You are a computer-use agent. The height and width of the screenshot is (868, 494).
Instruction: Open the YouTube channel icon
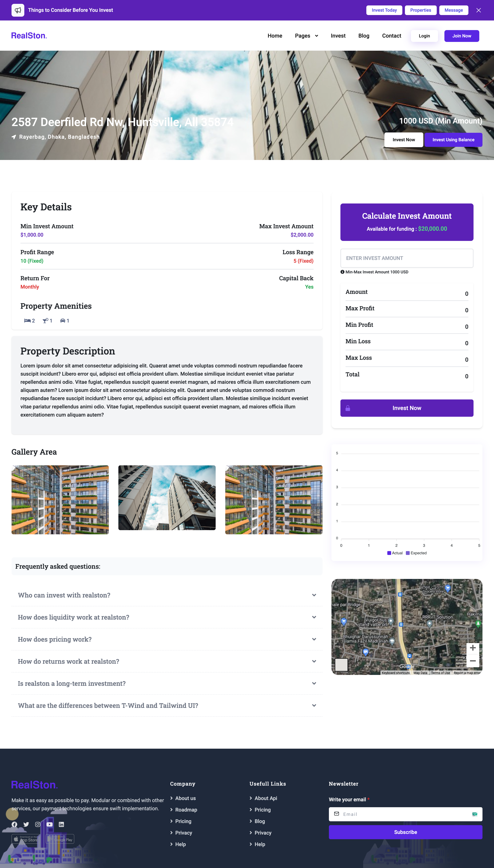(50, 824)
